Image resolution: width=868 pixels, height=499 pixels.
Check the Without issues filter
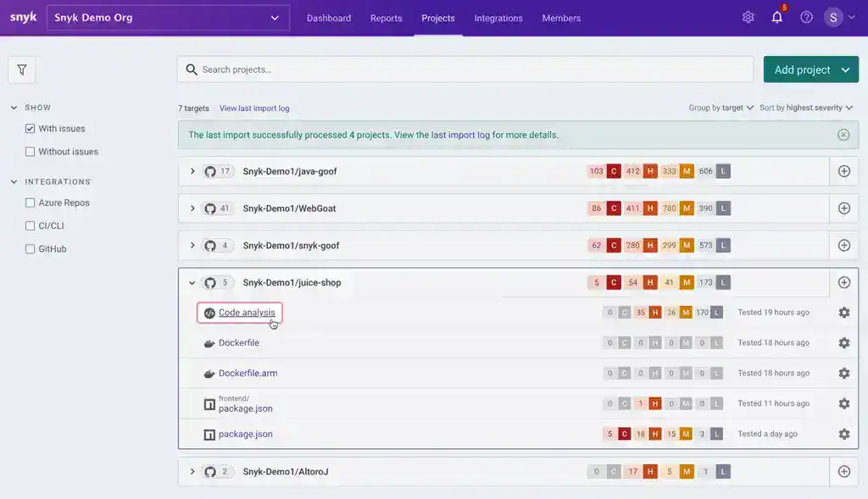(x=30, y=152)
